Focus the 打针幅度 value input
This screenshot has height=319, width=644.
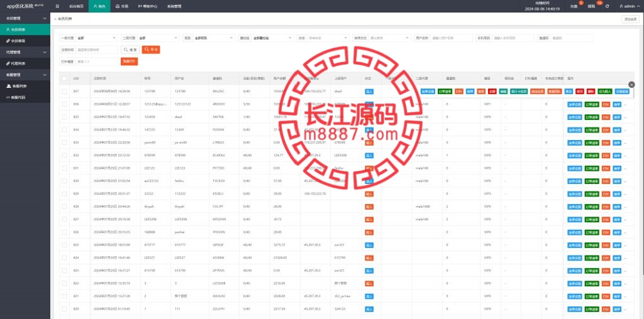pyautogui.click(x=96, y=61)
